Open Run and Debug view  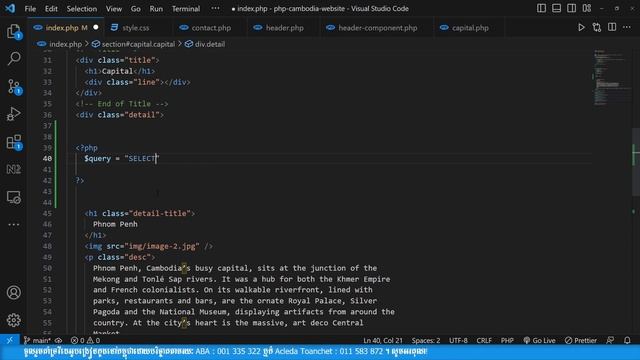[13, 114]
